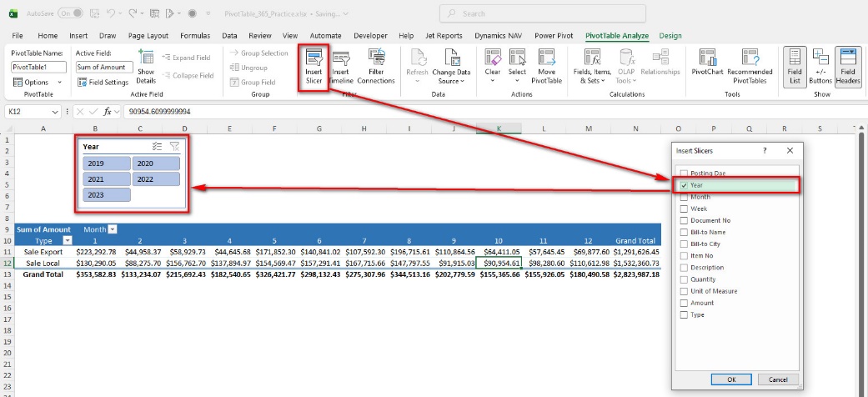Open Field Settings
Viewport: 868px width, 397px height.
pos(103,82)
